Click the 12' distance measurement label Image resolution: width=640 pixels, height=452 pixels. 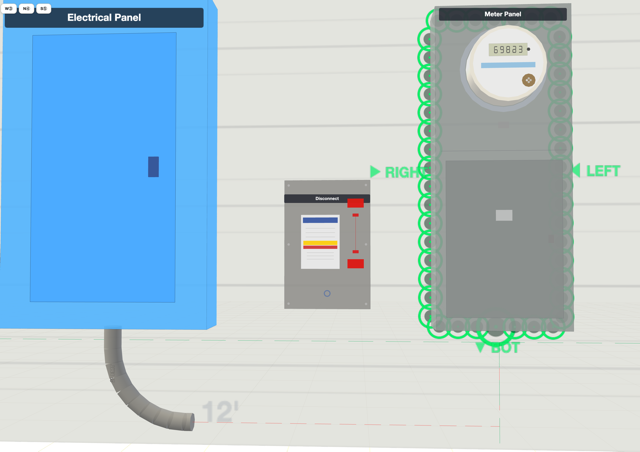pos(220,412)
